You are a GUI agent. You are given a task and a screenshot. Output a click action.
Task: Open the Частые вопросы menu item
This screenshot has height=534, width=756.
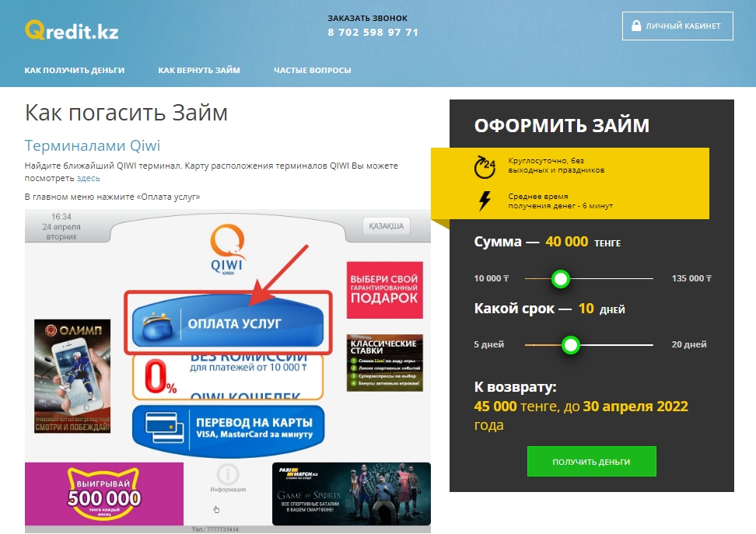pos(313,71)
